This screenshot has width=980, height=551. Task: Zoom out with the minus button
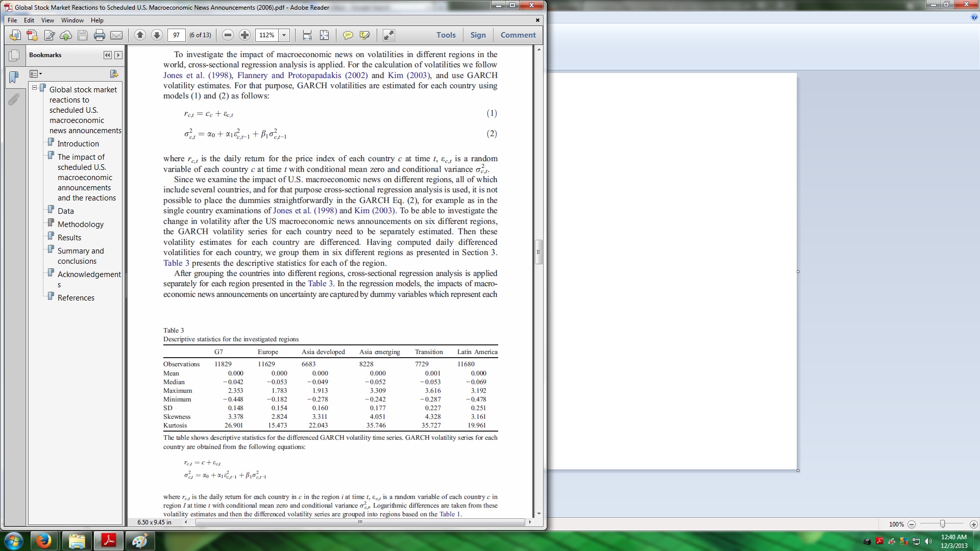[x=228, y=35]
